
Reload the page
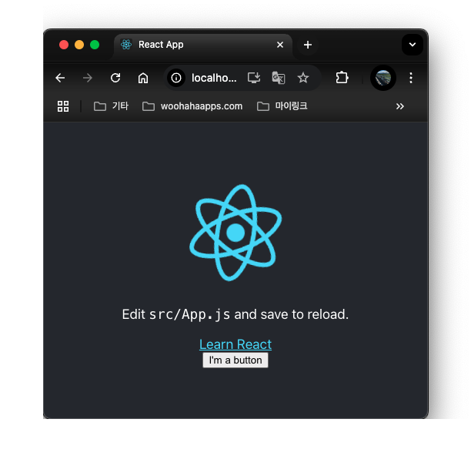click(x=115, y=78)
